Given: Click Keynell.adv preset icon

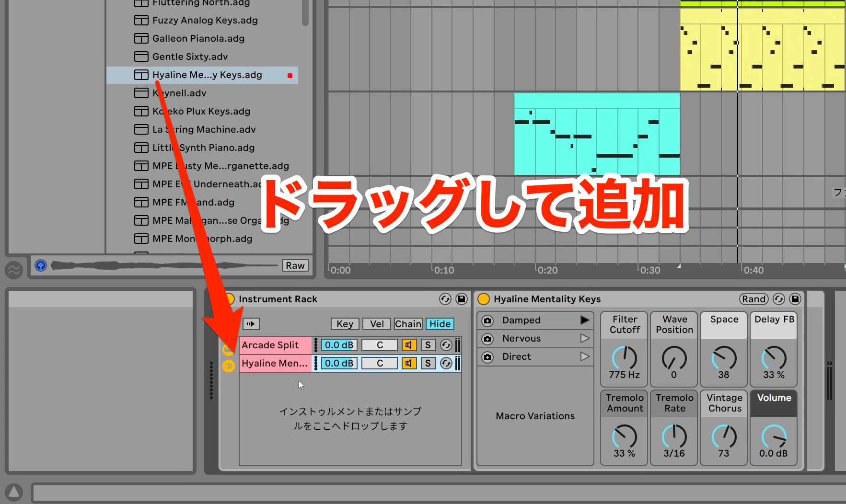Looking at the screenshot, I should (141, 93).
